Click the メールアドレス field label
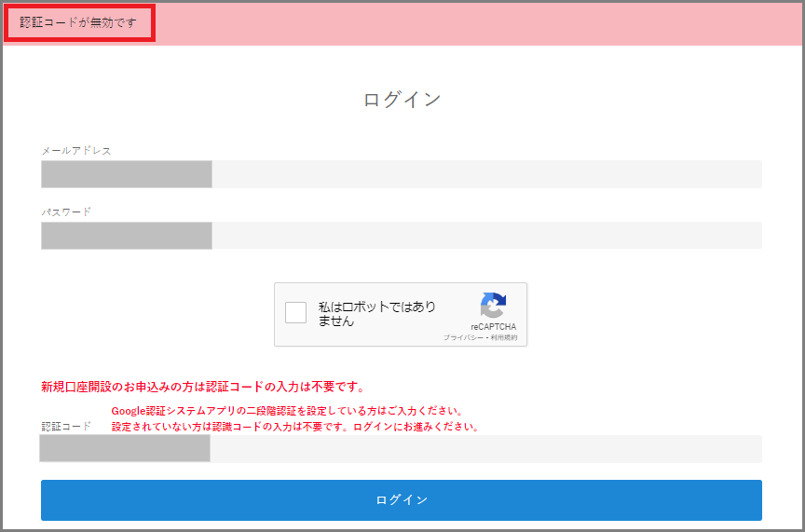 point(76,150)
